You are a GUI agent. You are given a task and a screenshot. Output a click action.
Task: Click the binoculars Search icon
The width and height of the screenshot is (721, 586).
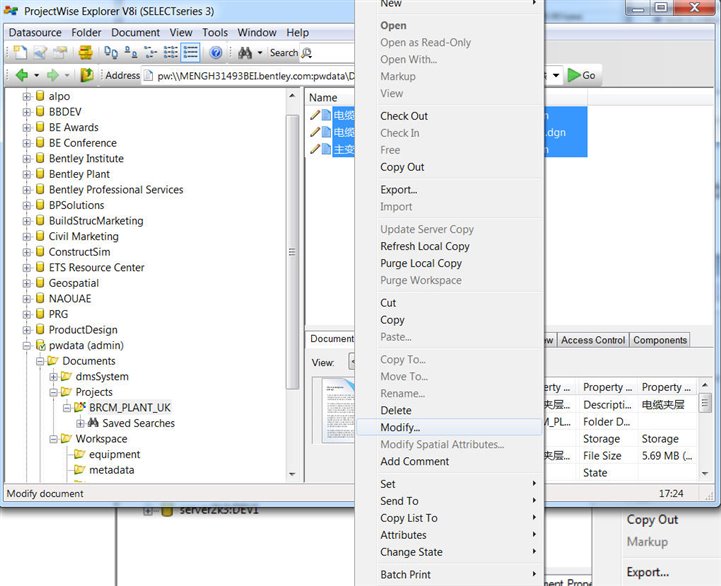point(245,53)
